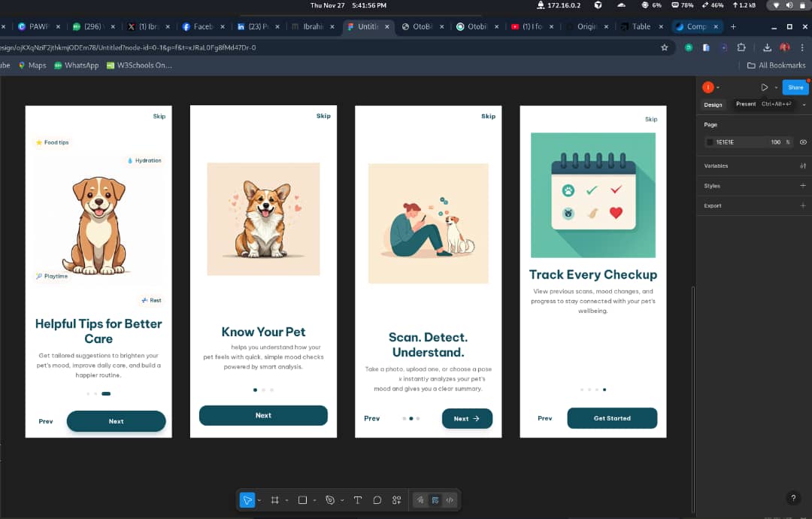Select the Frame tool

[275, 500]
